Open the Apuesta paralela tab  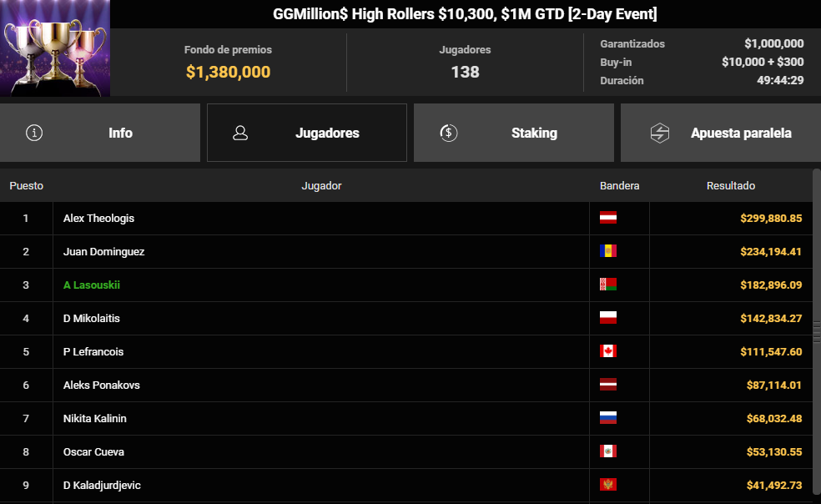(x=721, y=133)
